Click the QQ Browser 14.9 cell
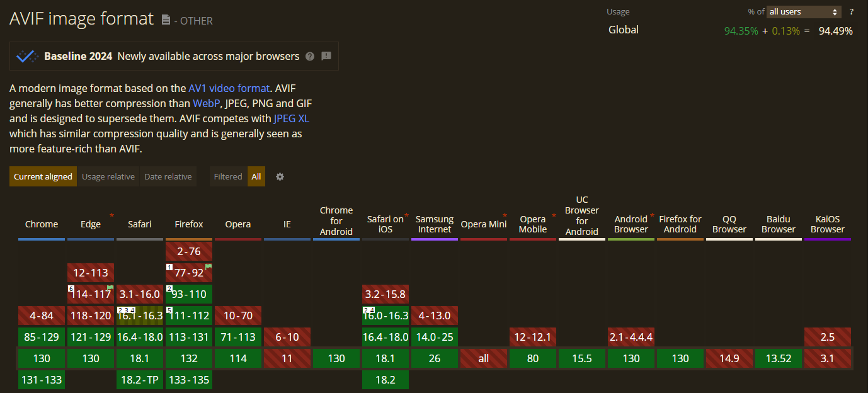 tap(729, 358)
